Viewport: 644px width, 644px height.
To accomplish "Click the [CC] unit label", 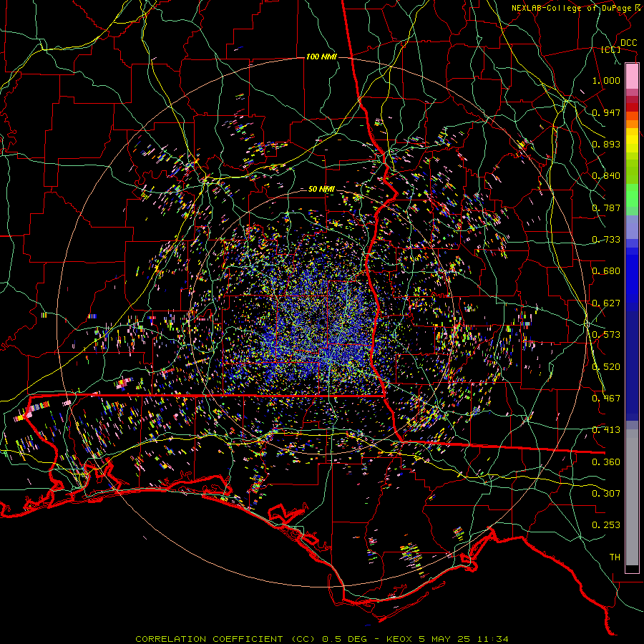I will coord(611,49).
